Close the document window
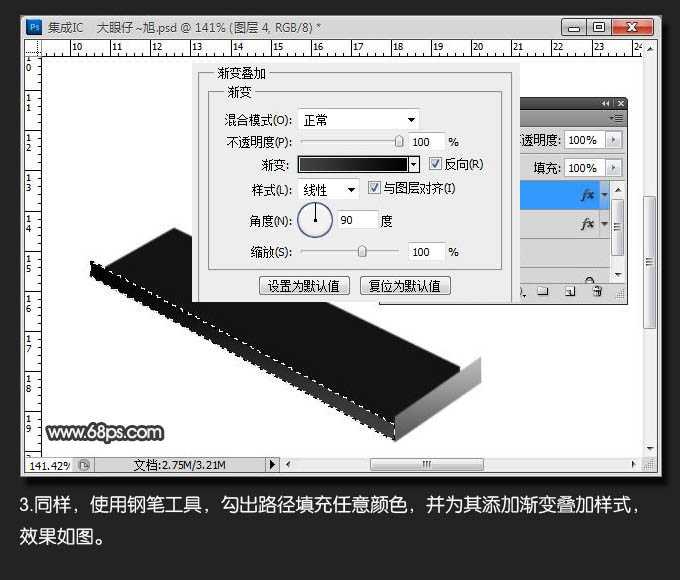This screenshot has width=680, height=580. click(632, 27)
